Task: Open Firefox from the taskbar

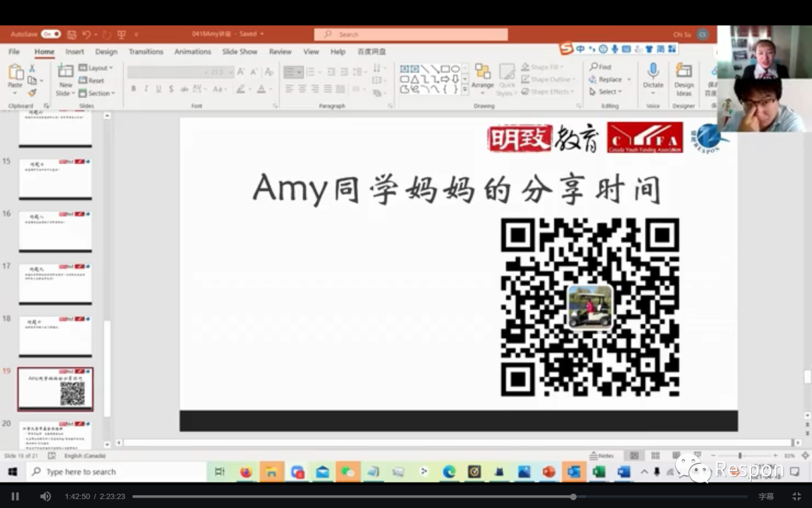Action: click(245, 472)
